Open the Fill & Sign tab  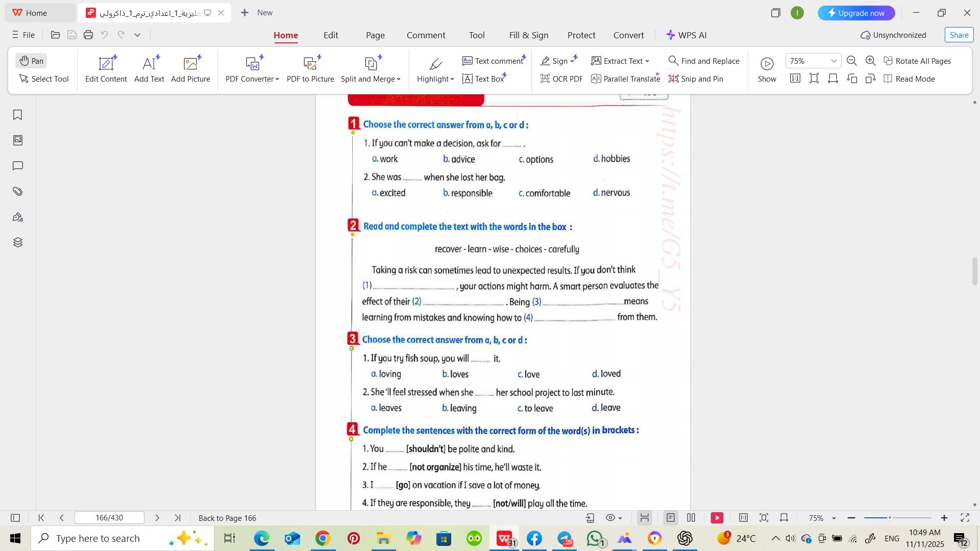coord(528,35)
